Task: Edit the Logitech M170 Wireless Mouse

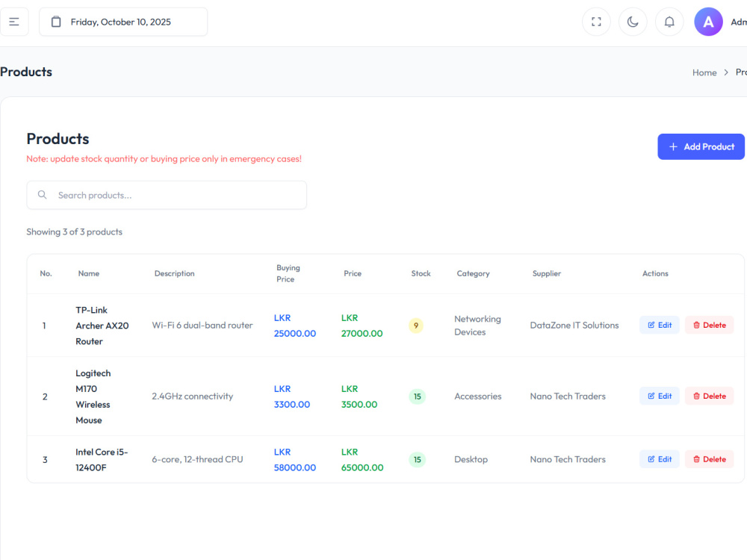Action: (x=660, y=396)
